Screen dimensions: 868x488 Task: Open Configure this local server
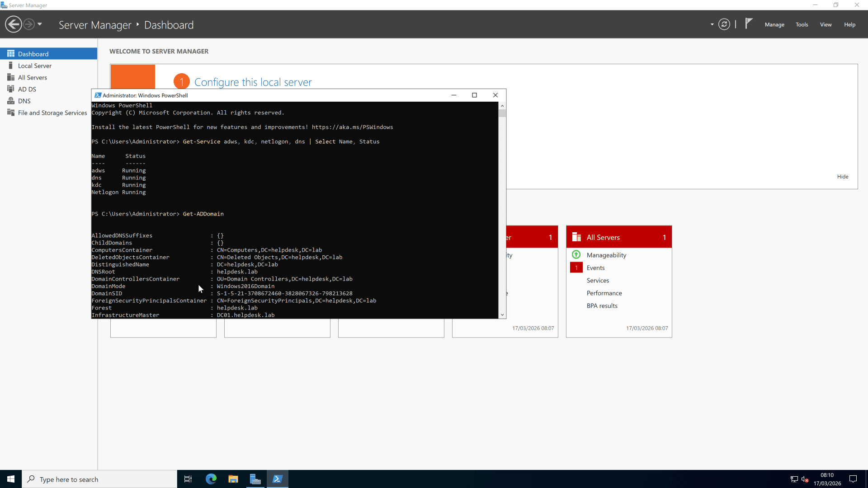(x=252, y=82)
